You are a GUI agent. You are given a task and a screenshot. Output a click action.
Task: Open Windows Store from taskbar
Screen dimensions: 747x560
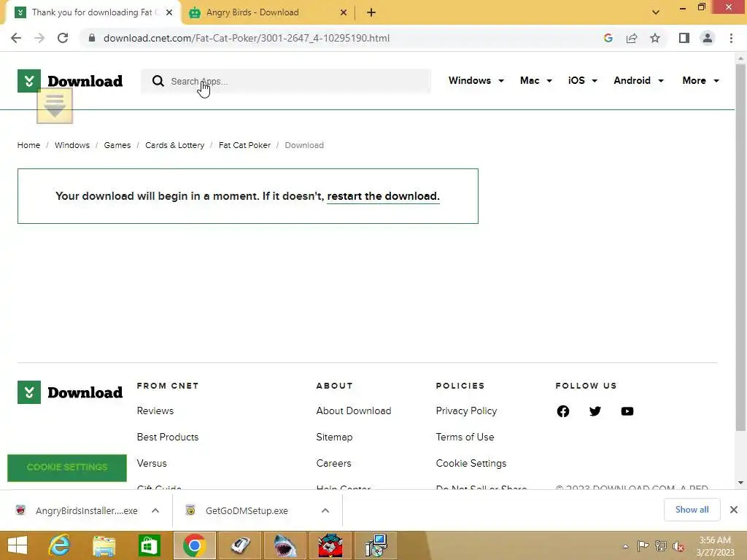click(149, 545)
